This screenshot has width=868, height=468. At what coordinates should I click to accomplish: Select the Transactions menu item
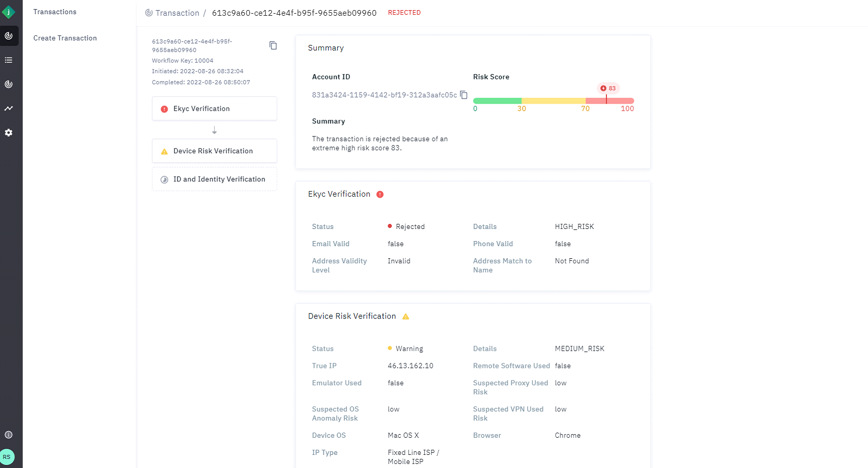55,12
